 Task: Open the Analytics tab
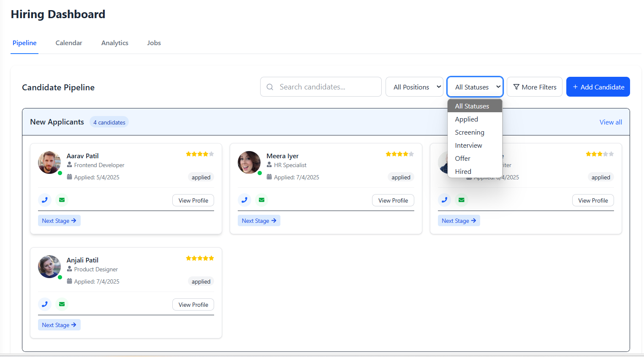(x=114, y=43)
